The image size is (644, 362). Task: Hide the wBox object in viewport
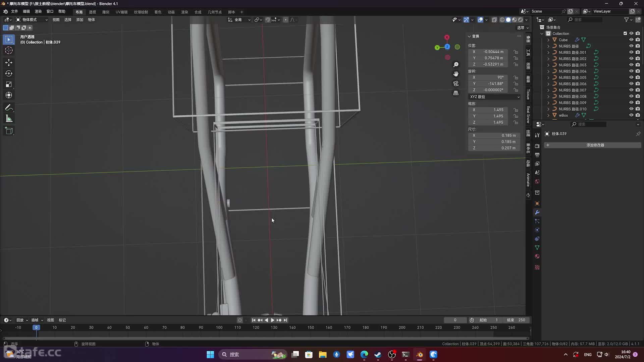[631, 115]
